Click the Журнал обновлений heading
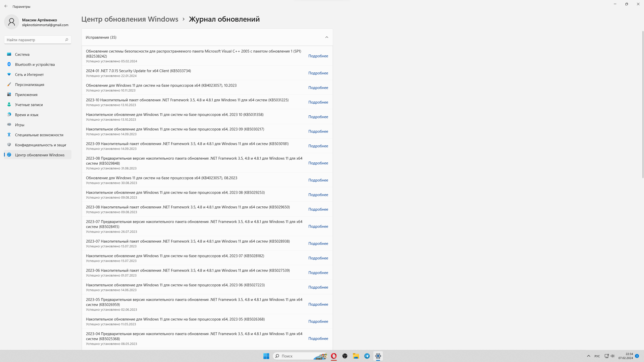Viewport: 644px width, 362px height. pos(224,19)
